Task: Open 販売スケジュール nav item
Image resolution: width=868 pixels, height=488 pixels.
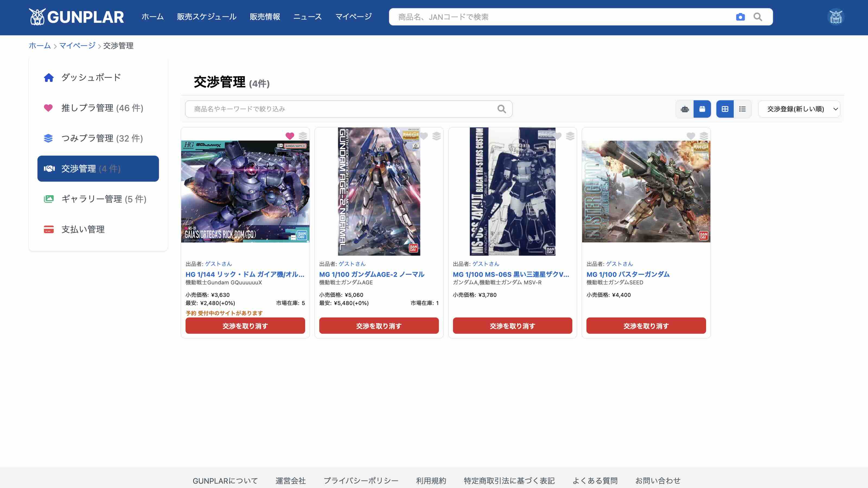Action: [x=206, y=17]
